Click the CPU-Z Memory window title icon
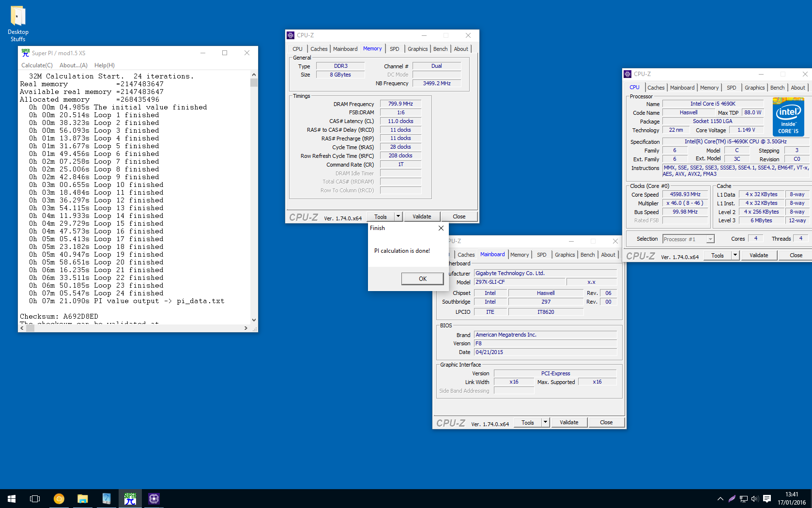The image size is (812, 508). pyautogui.click(x=291, y=35)
